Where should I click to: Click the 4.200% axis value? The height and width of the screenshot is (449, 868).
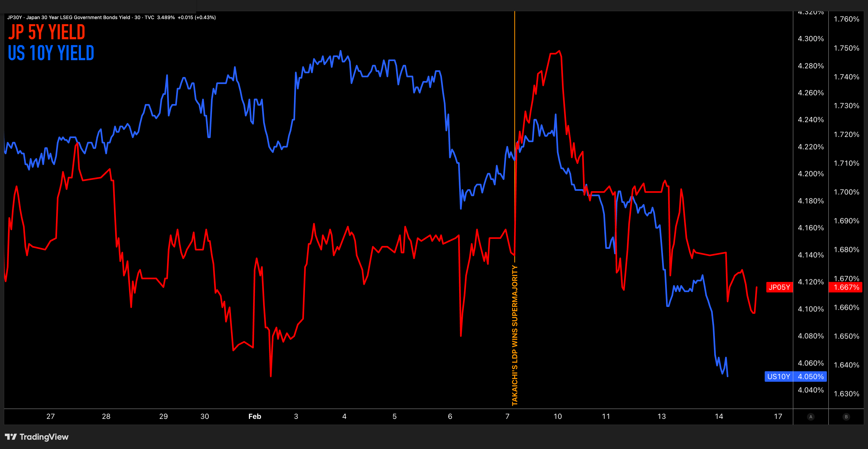coord(811,174)
